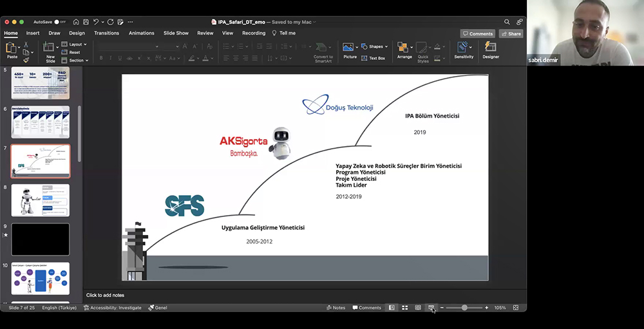Click the Paste clipboard icon

11,48
